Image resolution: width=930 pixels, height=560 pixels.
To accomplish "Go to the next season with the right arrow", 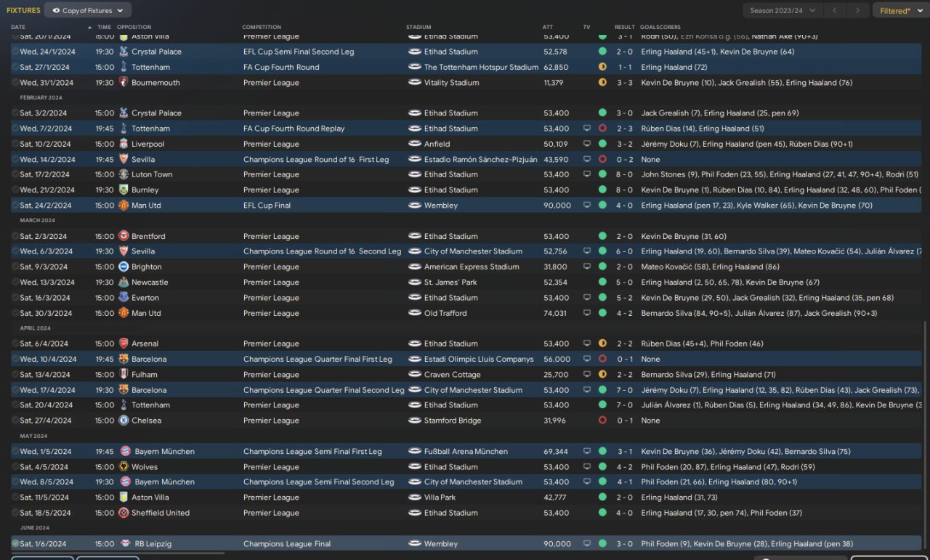I will [x=858, y=10].
